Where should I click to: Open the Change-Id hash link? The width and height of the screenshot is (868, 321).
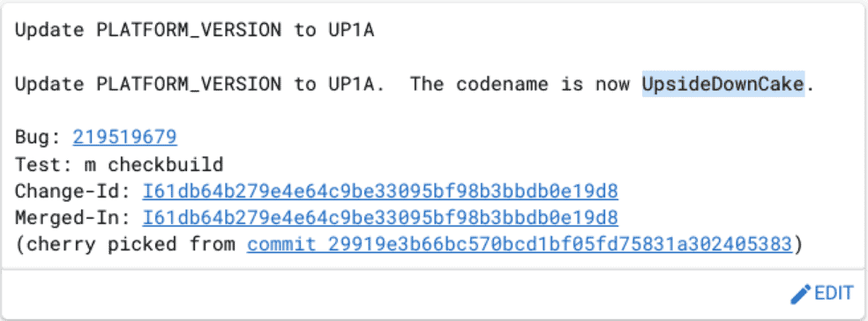click(x=380, y=191)
